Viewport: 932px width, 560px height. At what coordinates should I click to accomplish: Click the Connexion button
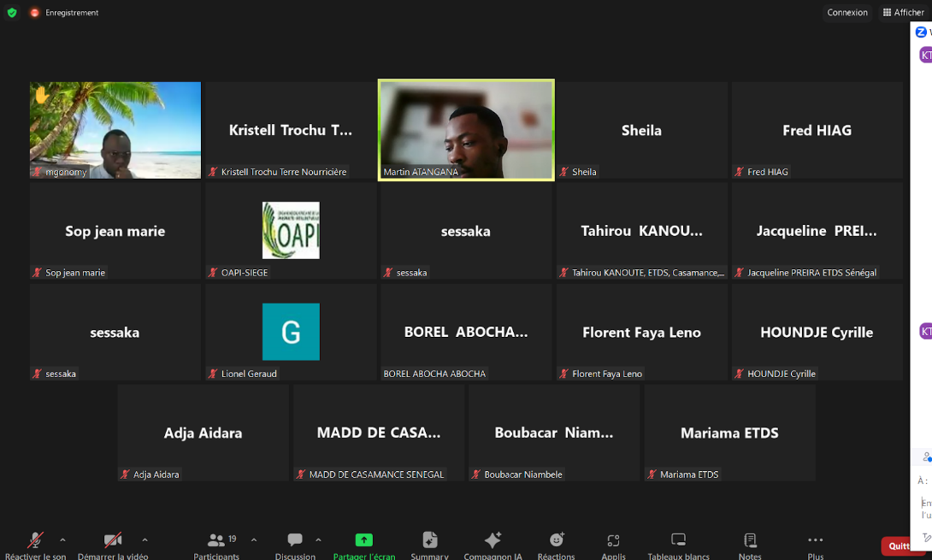847,12
